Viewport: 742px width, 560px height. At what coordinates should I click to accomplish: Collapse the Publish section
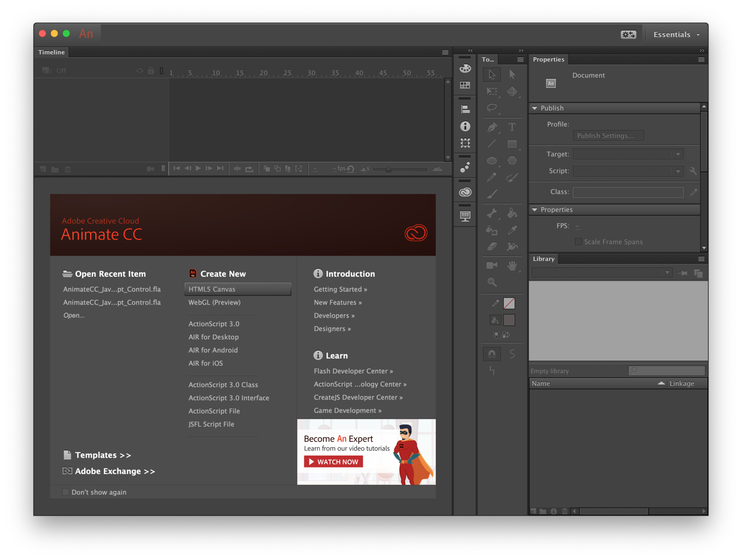pos(535,108)
